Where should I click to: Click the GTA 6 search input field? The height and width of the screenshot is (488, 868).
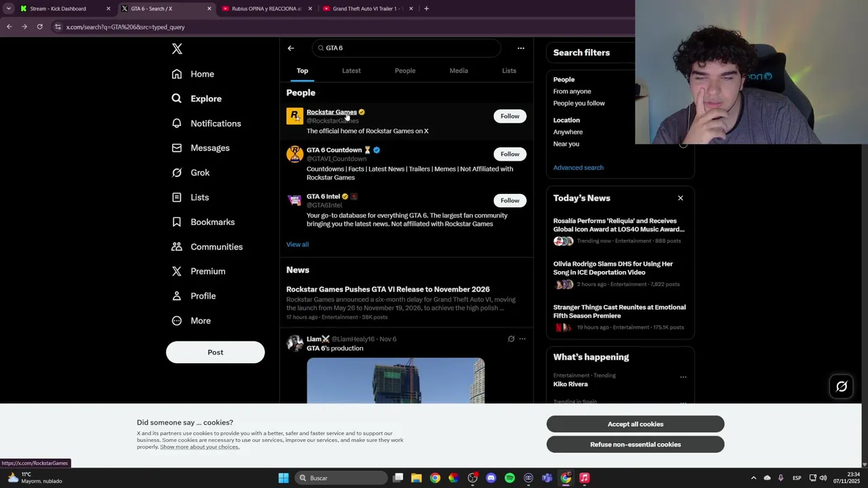[406, 48]
